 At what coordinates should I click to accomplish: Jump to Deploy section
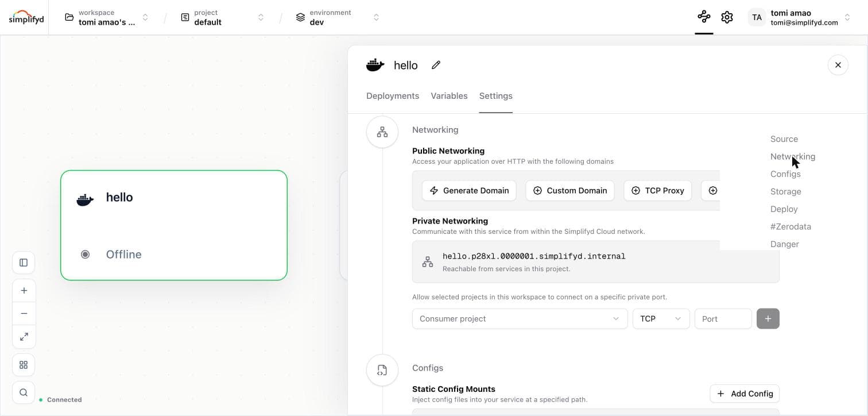tap(784, 209)
